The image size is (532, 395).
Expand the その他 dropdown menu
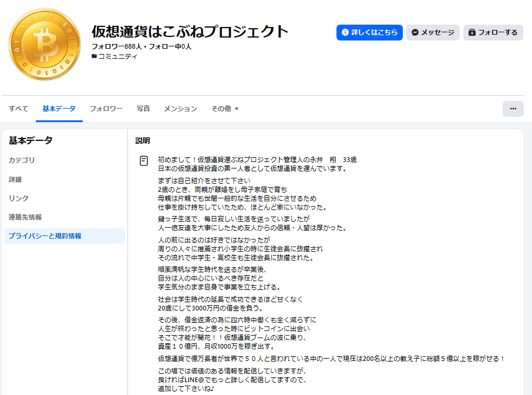click(225, 109)
